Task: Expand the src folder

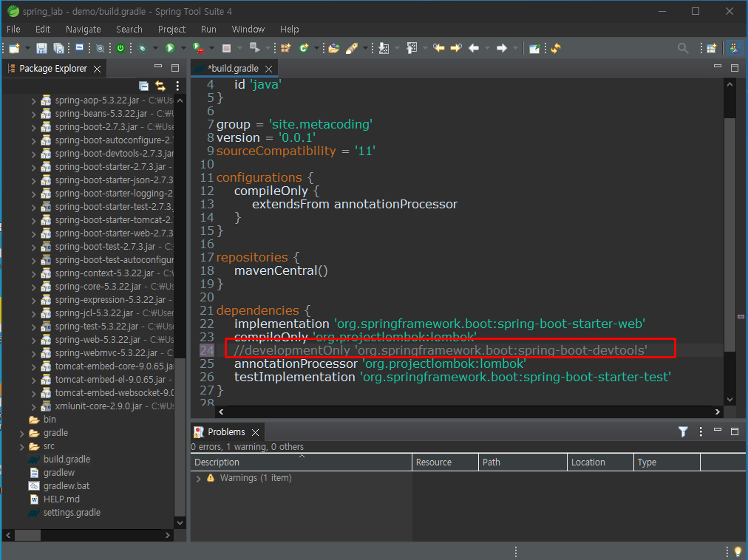Action: [22, 447]
